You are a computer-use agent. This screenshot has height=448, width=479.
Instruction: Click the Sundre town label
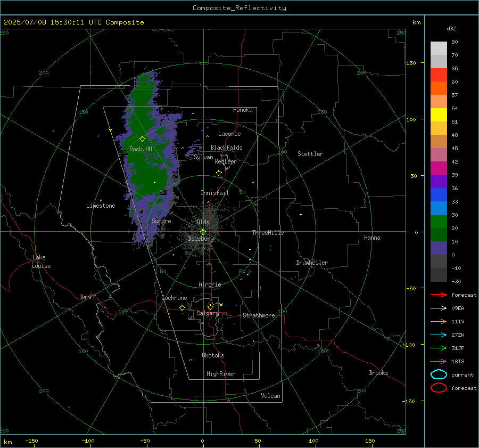(x=161, y=221)
